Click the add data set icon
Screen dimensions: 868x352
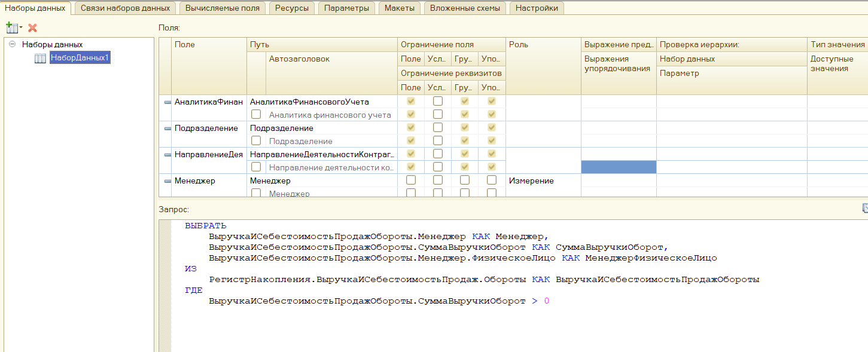(11, 27)
